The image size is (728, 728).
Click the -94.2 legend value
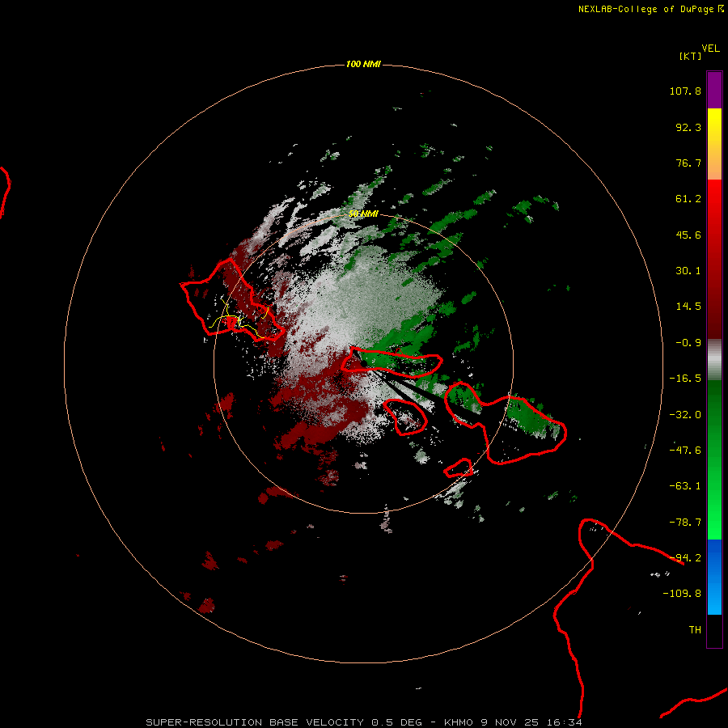[685, 558]
